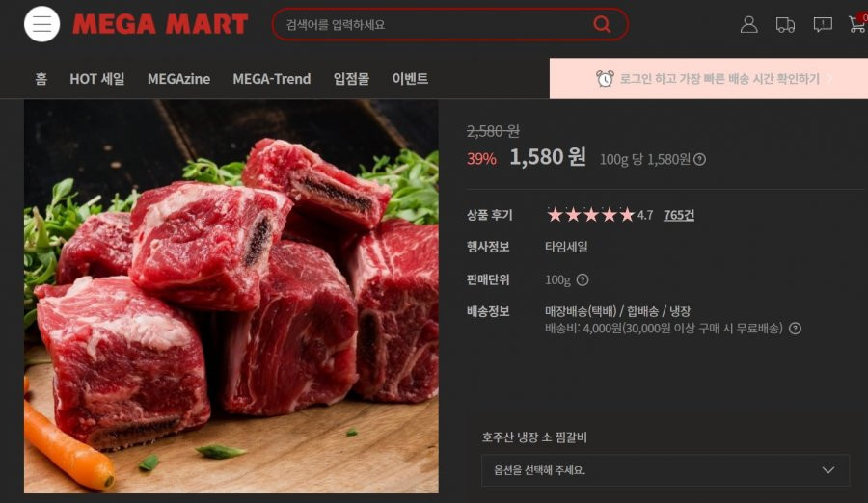Open the HOT 세일 menu tab
This screenshot has width=868, height=503.
tap(96, 79)
